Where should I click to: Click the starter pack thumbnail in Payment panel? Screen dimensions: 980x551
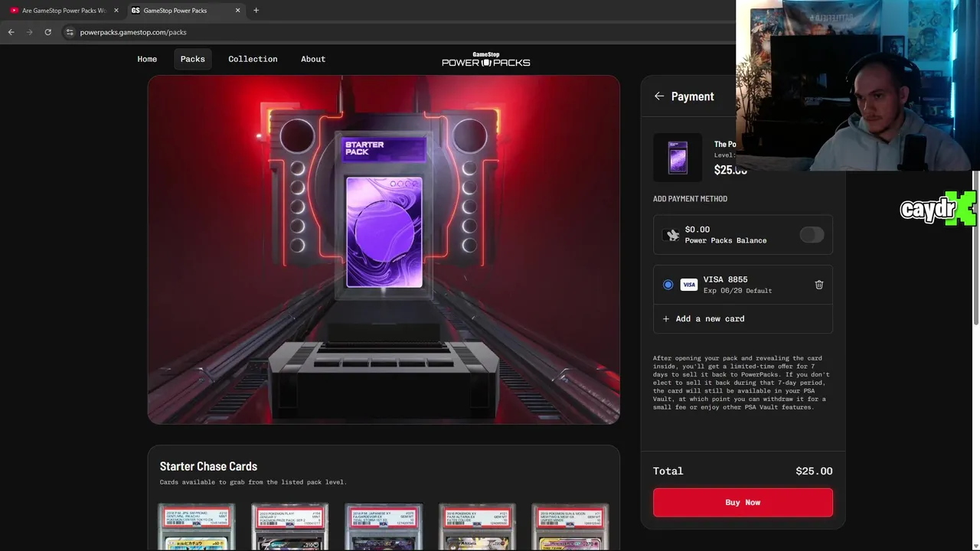(678, 157)
